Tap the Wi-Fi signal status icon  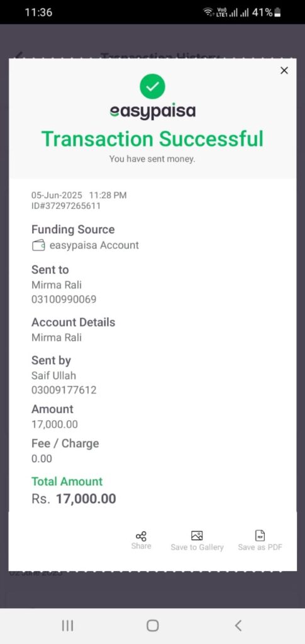click(208, 13)
